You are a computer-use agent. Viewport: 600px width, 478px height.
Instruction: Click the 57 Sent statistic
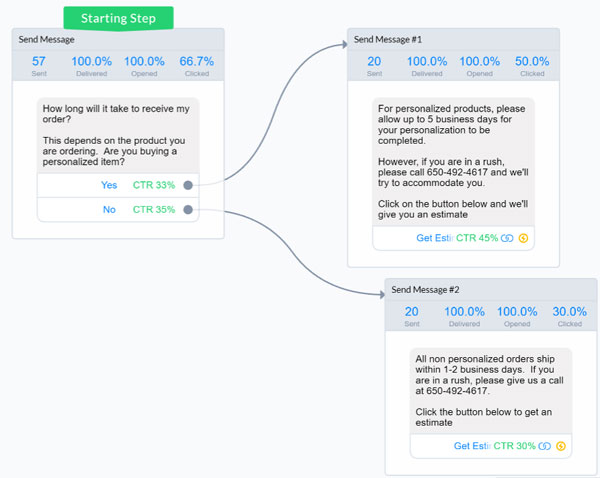pyautogui.click(x=39, y=65)
